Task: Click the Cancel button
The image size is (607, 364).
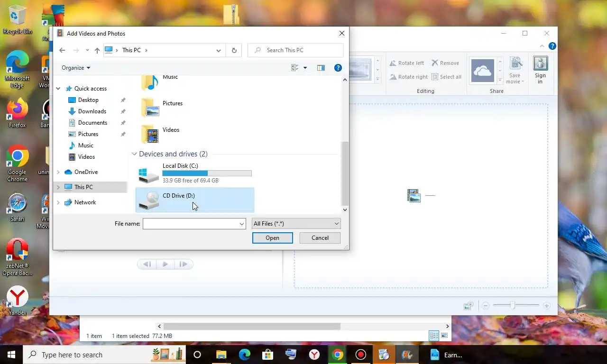Action: [x=320, y=238]
